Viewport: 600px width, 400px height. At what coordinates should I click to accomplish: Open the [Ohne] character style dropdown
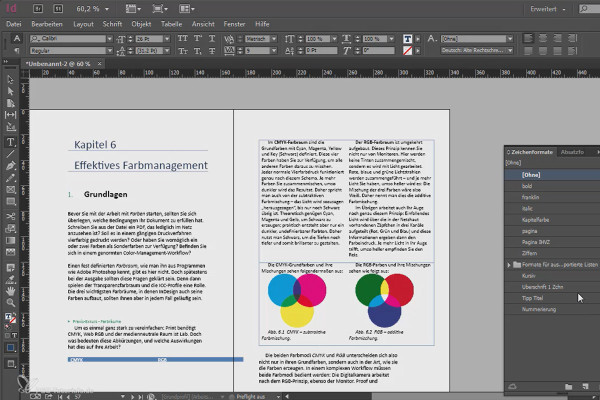click(510, 39)
